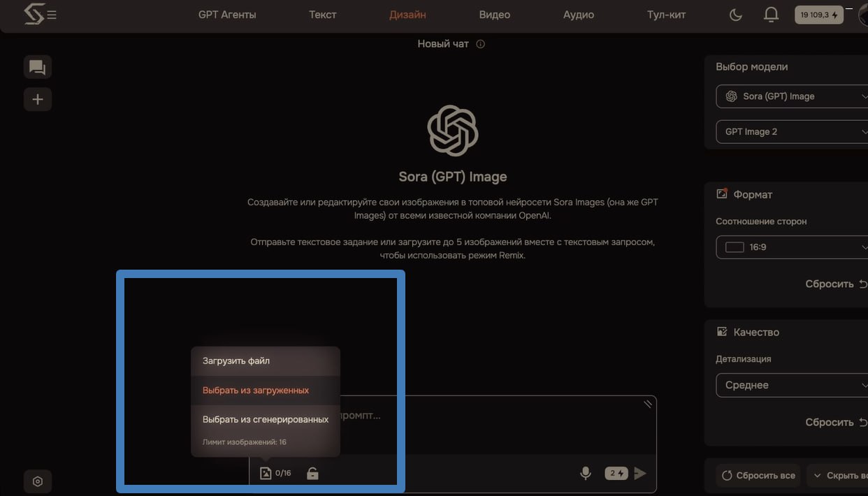Open settings hexagon icon at bottom left

(x=38, y=481)
